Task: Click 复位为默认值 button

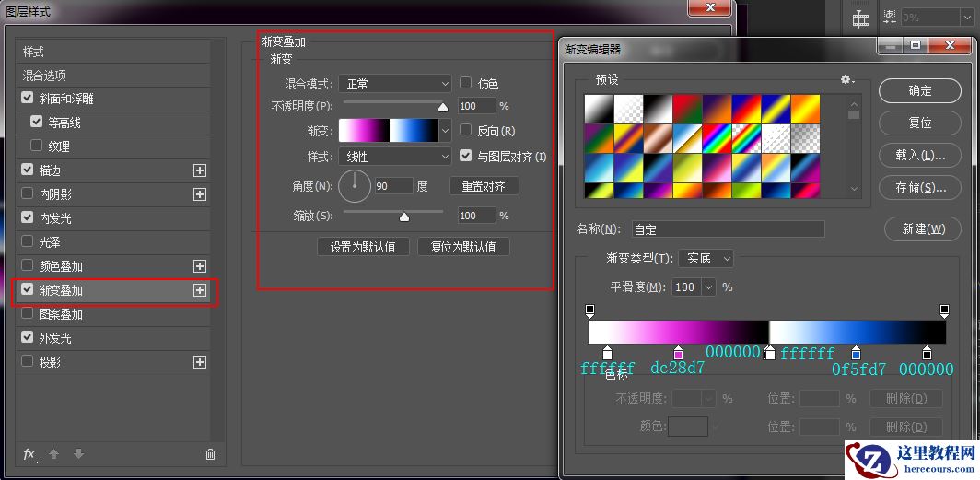Action: coord(463,246)
